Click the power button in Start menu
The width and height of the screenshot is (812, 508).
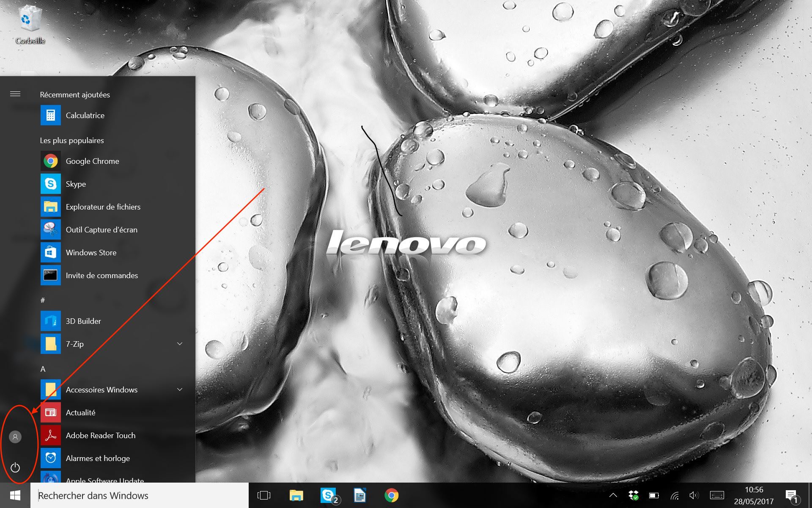click(15, 467)
